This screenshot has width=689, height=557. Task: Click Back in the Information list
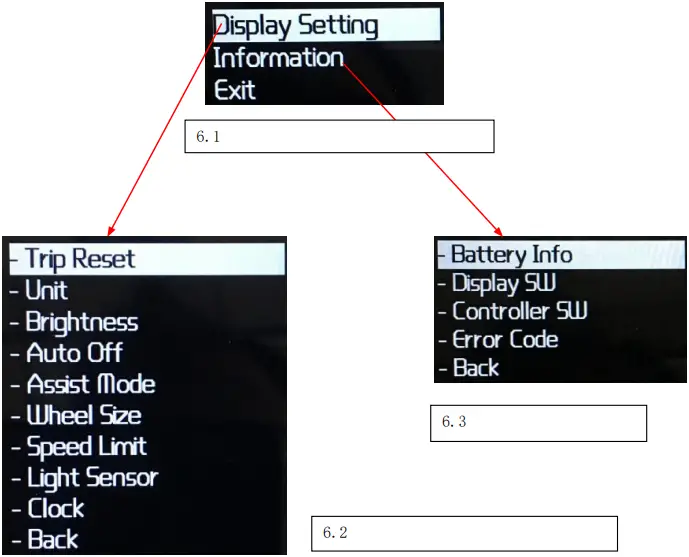[x=476, y=367]
